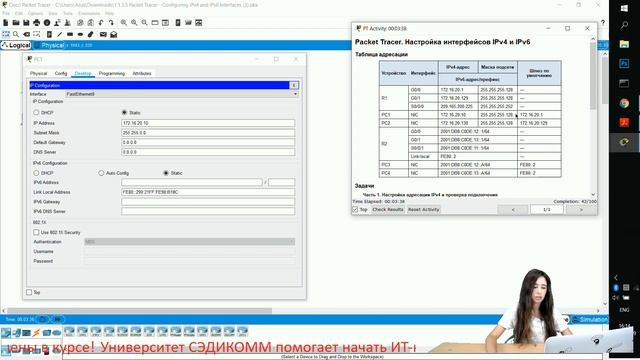Open the Authentication MD5 dropdown

(190, 242)
